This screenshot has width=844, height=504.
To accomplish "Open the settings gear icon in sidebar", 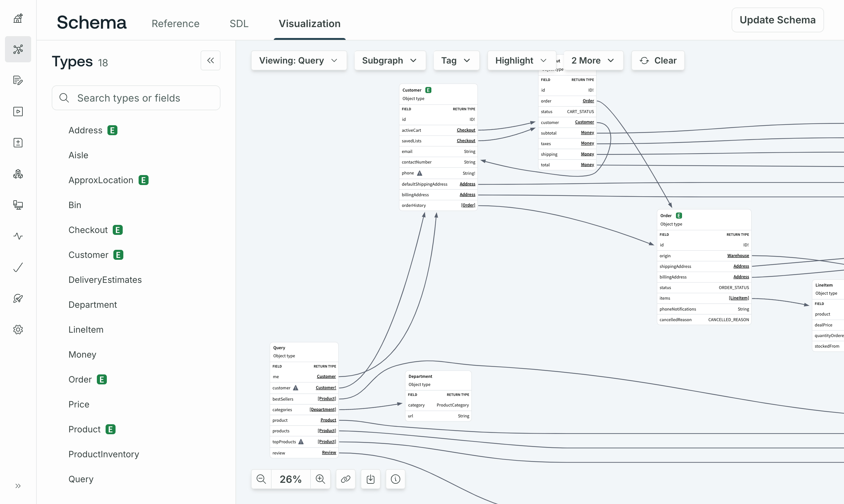I will coord(18,330).
